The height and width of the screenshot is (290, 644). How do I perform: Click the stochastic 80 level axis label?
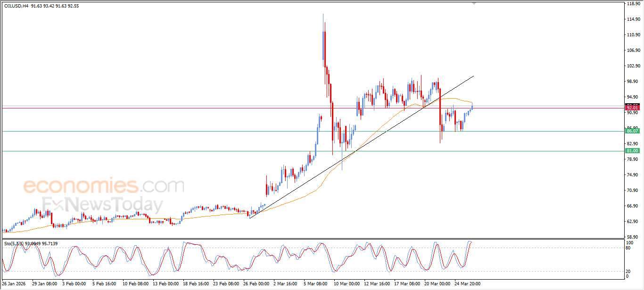tap(628, 248)
